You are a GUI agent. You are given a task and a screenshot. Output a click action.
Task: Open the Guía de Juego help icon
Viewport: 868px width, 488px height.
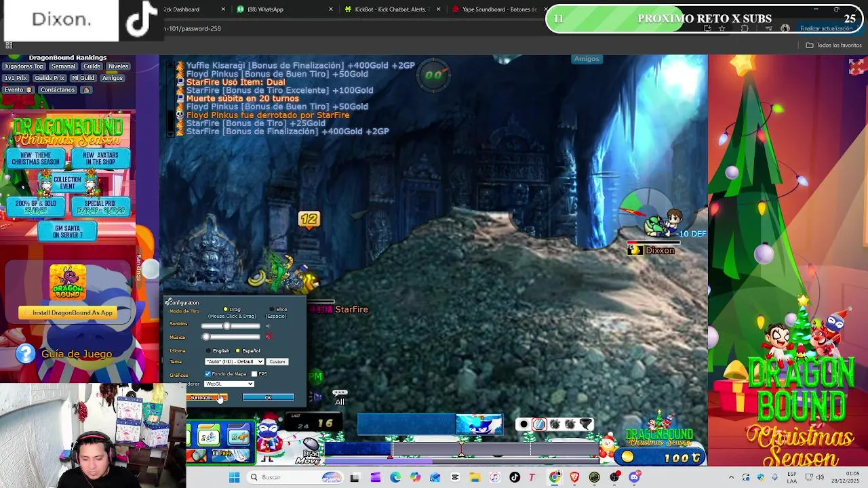25,354
